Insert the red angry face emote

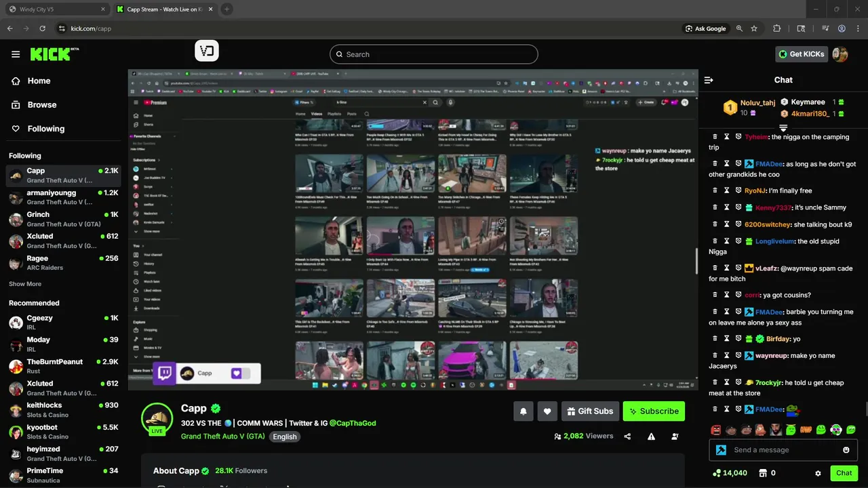[x=716, y=430]
